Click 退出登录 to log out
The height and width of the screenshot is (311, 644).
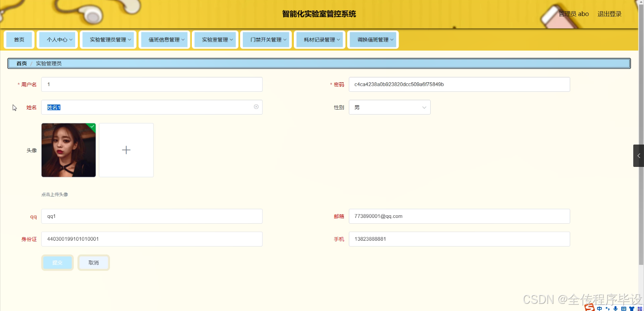point(609,14)
